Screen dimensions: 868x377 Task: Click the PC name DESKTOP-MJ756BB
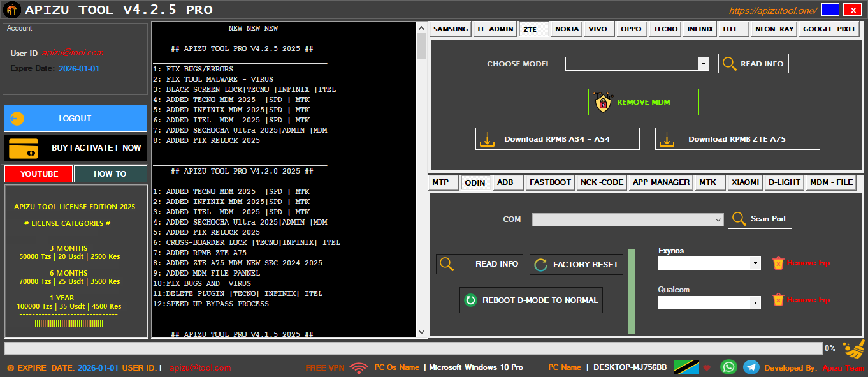[630, 367]
